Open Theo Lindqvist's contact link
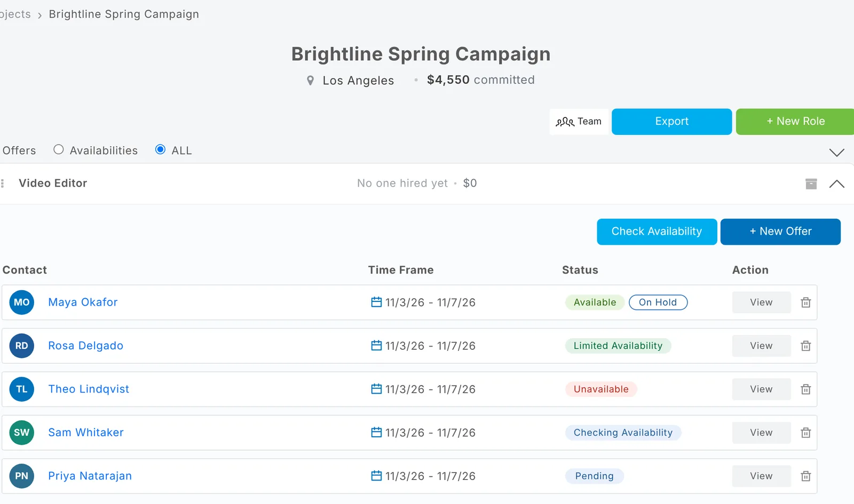Image resolution: width=854 pixels, height=504 pixels. pos(89,389)
